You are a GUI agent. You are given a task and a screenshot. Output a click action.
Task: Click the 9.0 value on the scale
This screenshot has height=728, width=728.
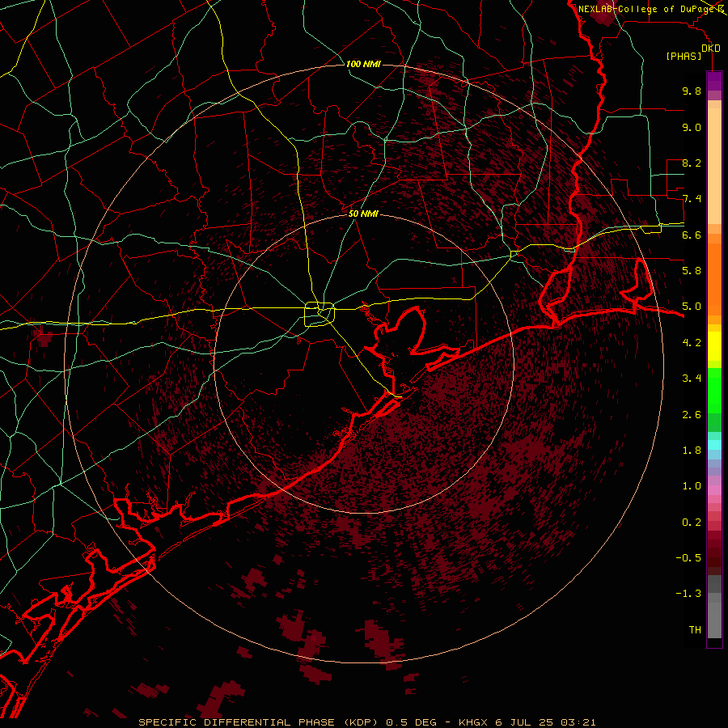(x=692, y=127)
